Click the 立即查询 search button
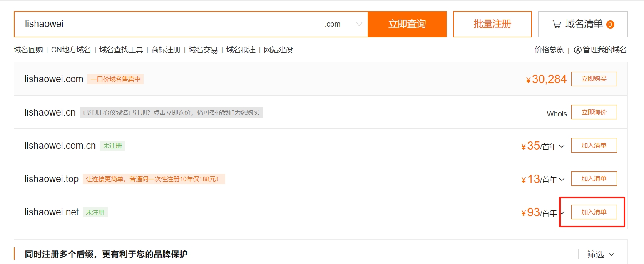Image resolution: width=644 pixels, height=264 pixels. pos(407,24)
